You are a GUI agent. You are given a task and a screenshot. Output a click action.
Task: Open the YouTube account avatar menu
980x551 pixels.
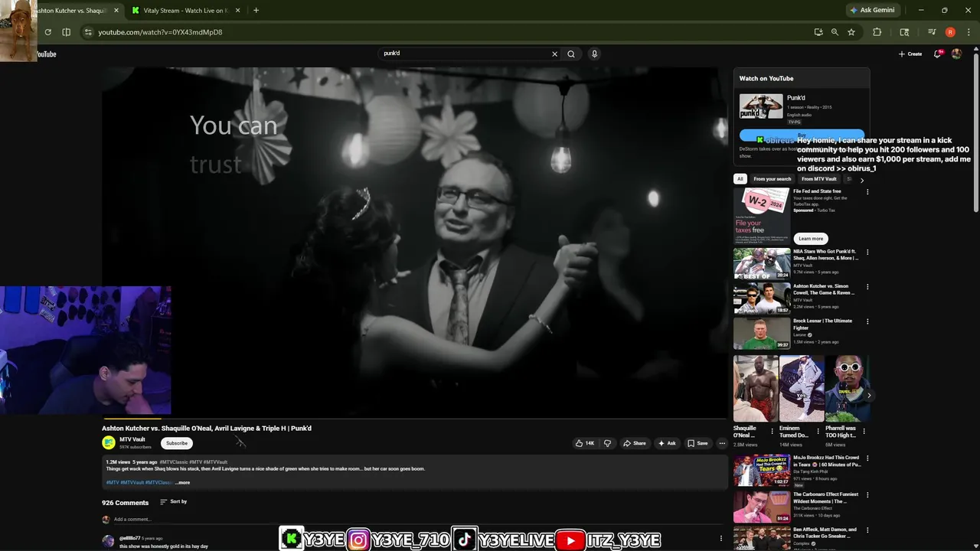tap(956, 54)
